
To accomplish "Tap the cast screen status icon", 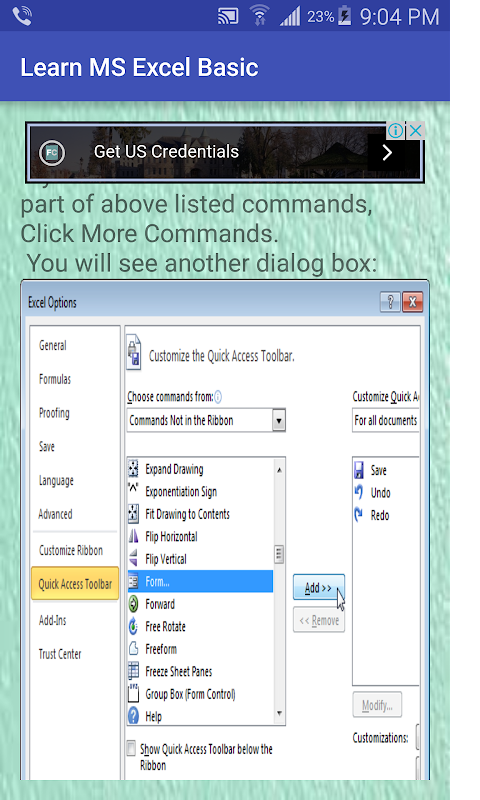I will coord(228,17).
